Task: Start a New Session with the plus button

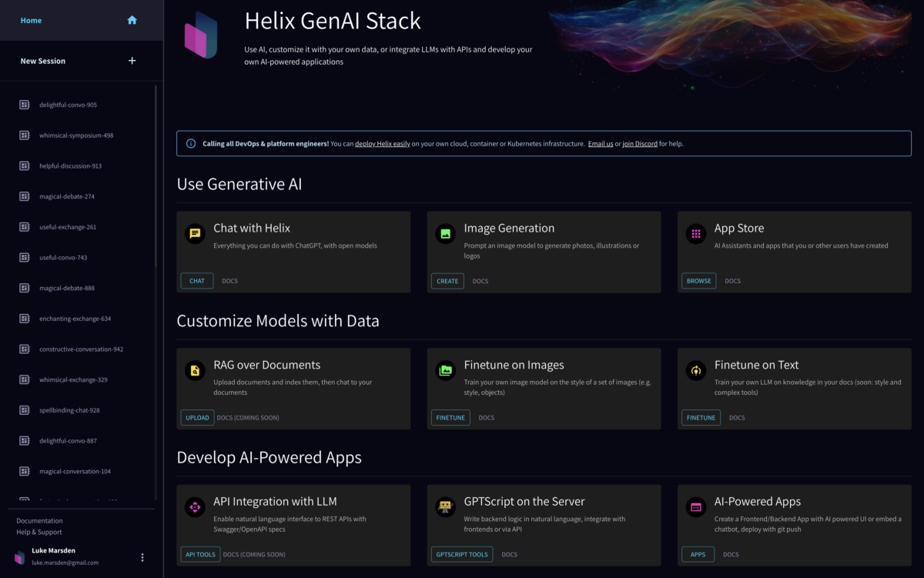Action: tap(132, 60)
